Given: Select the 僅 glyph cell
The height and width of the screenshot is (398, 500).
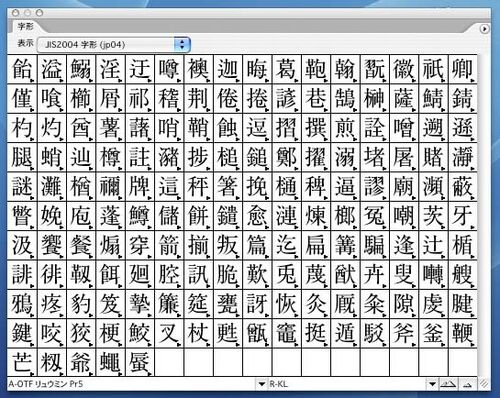Looking at the screenshot, I should [23, 98].
